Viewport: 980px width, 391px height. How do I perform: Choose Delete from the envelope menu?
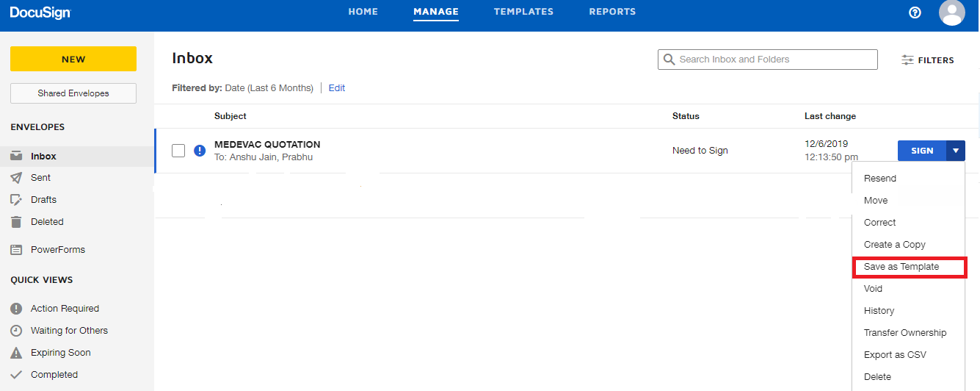point(909,377)
